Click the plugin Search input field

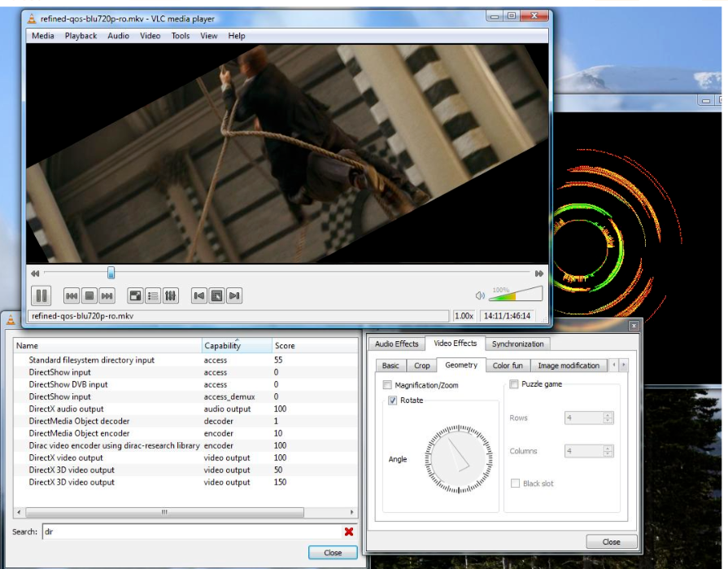[x=193, y=532]
